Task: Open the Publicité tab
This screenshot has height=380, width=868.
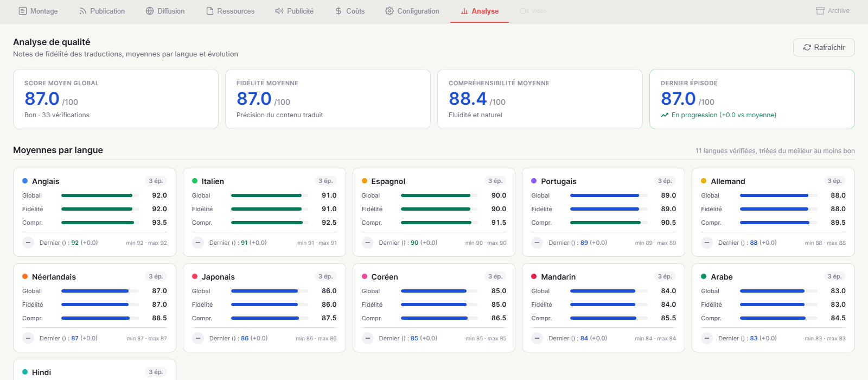Action: click(x=295, y=11)
